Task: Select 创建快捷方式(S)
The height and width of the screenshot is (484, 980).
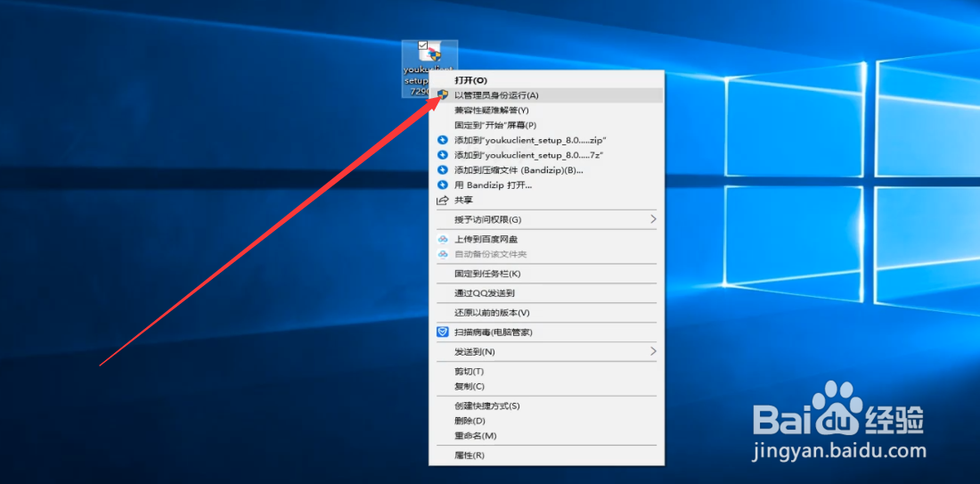Action: (x=545, y=406)
